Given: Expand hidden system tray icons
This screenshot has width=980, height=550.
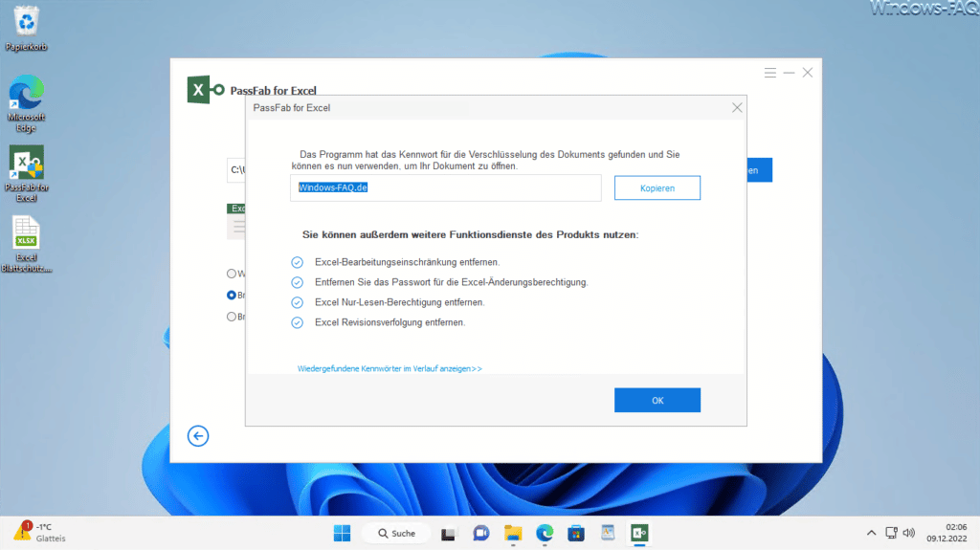Looking at the screenshot, I should coord(871,533).
